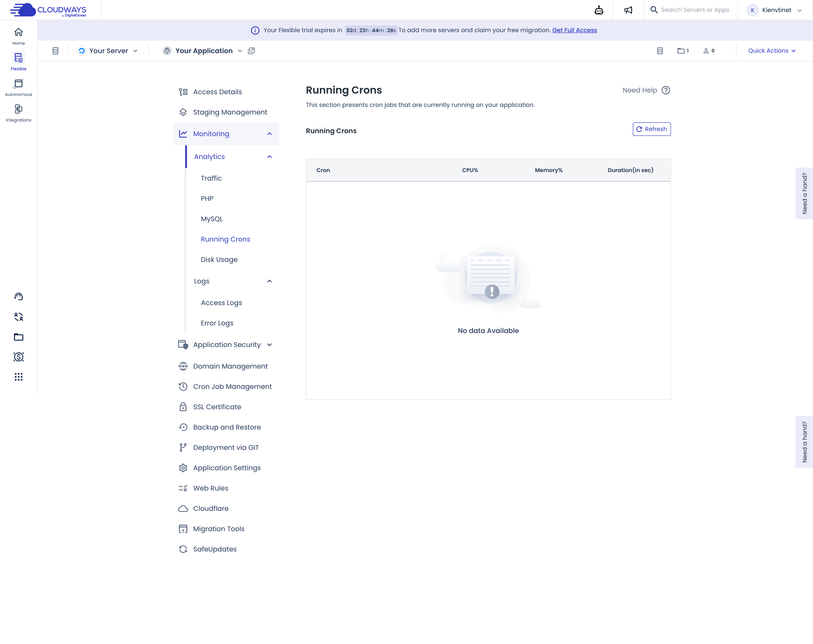The height and width of the screenshot is (644, 813).
Task: Expand the Application Security section
Action: (269, 345)
